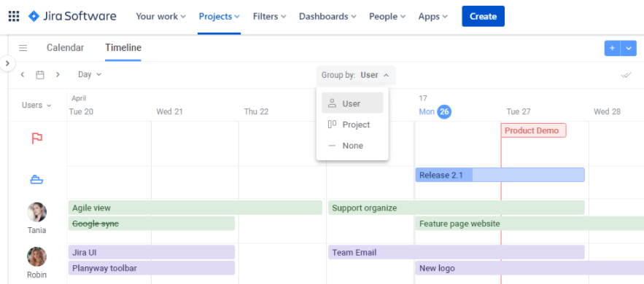This screenshot has width=644, height=284.
Task: Click the red milestone flag icon
Action: click(37, 138)
